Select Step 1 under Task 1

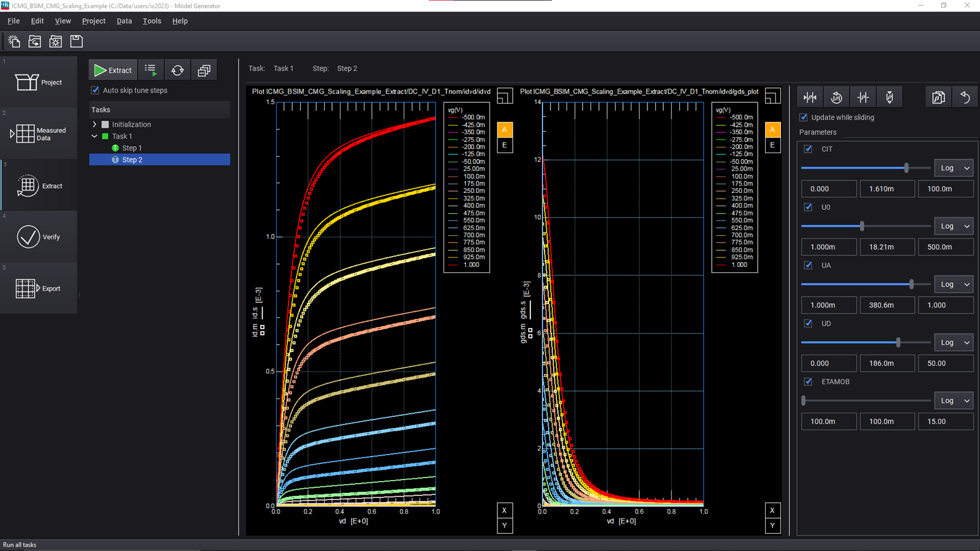pos(131,148)
